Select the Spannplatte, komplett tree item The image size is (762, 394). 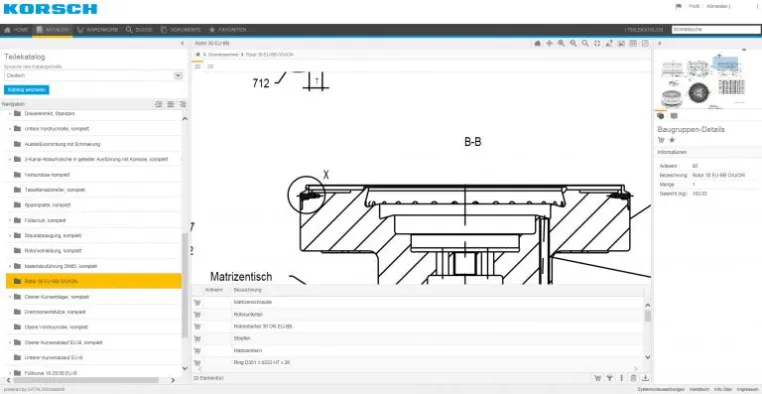pos(48,205)
